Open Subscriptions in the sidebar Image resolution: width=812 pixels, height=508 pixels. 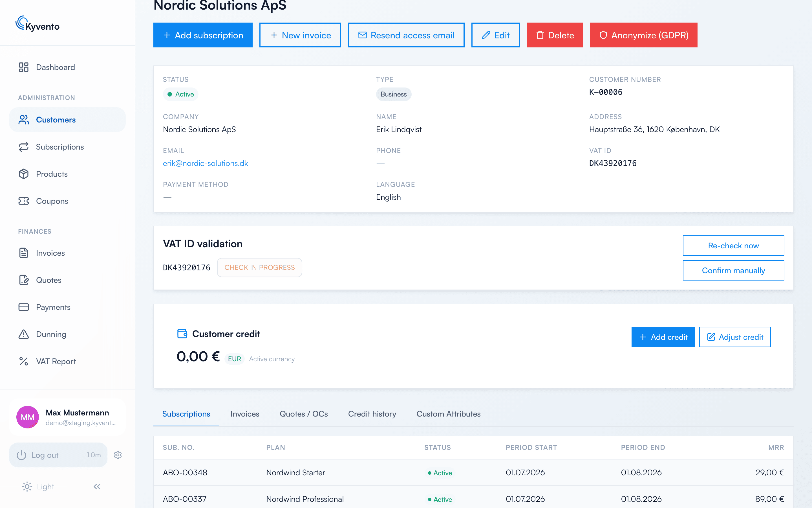[x=67, y=147]
